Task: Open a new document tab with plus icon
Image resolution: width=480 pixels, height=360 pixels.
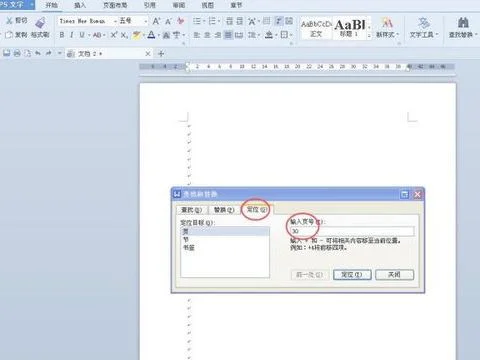Action: (x=161, y=53)
